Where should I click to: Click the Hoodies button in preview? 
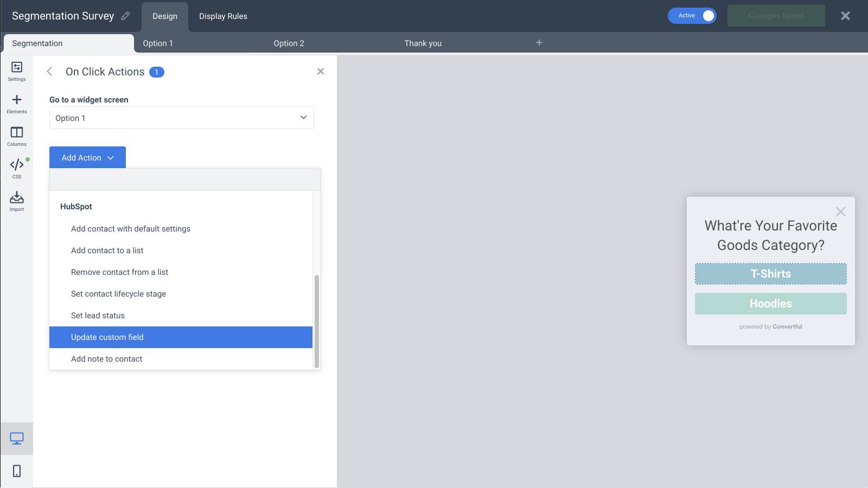click(770, 304)
